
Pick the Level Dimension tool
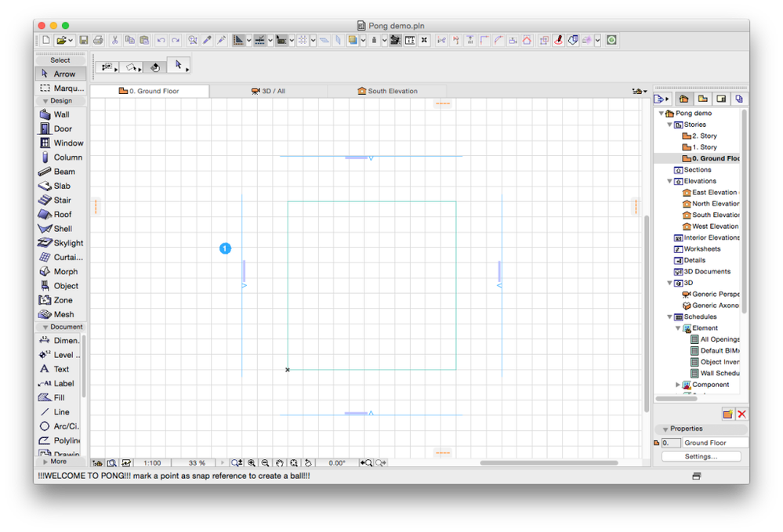pos(59,355)
